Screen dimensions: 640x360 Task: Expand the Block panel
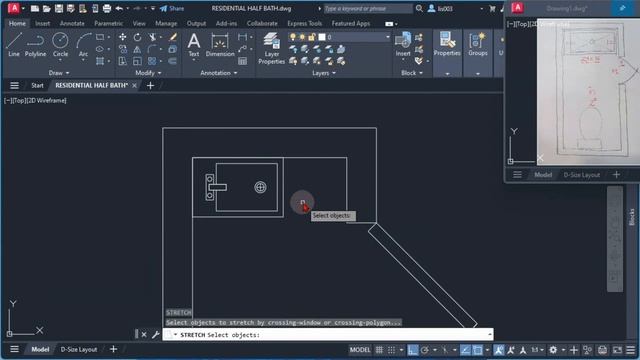pyautogui.click(x=411, y=73)
